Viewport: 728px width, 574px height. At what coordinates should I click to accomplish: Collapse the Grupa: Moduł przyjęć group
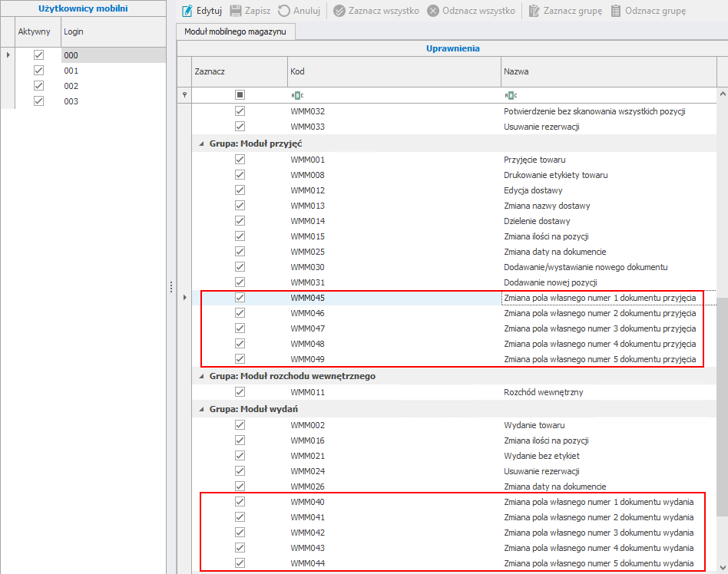click(202, 143)
